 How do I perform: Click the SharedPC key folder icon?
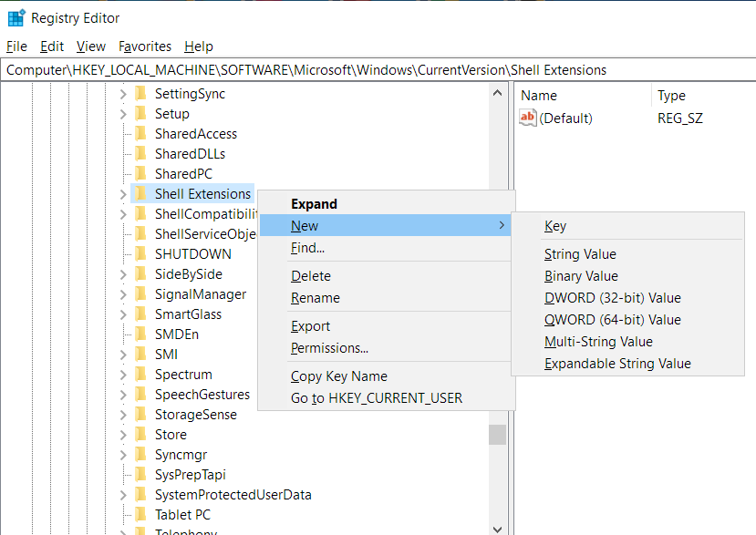click(x=139, y=173)
